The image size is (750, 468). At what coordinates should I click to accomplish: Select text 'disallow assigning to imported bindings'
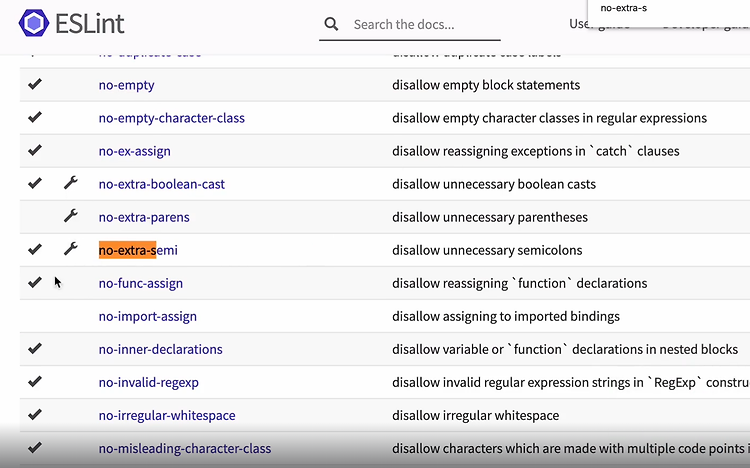click(506, 316)
